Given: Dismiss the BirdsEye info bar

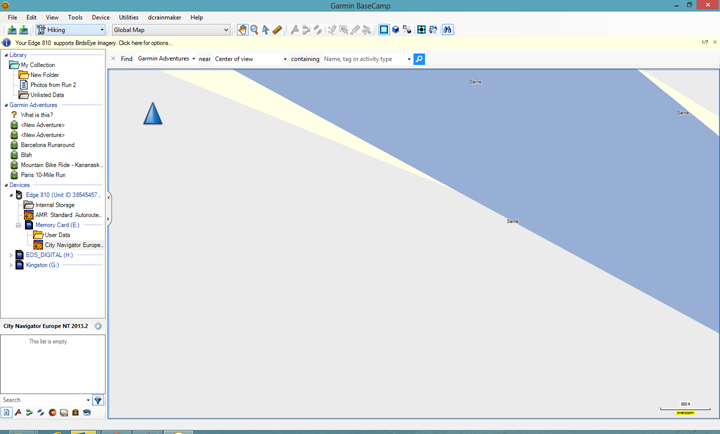Looking at the screenshot, I should [715, 42].
